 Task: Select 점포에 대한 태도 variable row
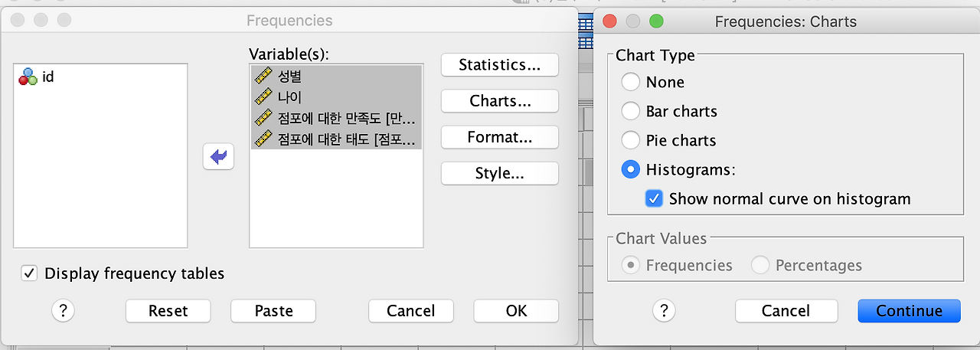click(336, 139)
